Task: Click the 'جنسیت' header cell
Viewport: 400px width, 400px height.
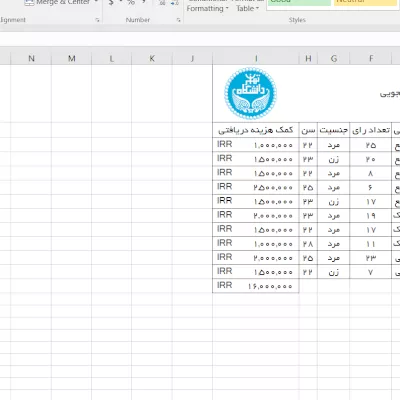Action: [x=334, y=130]
